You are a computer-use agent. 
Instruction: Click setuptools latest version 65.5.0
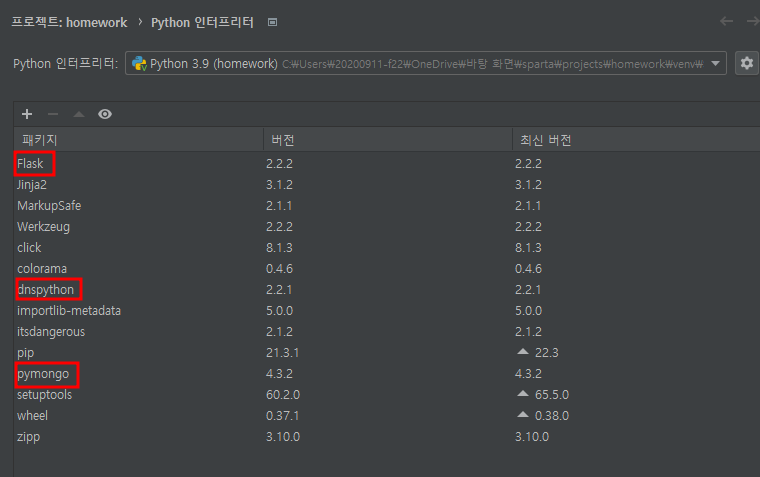[x=552, y=395]
